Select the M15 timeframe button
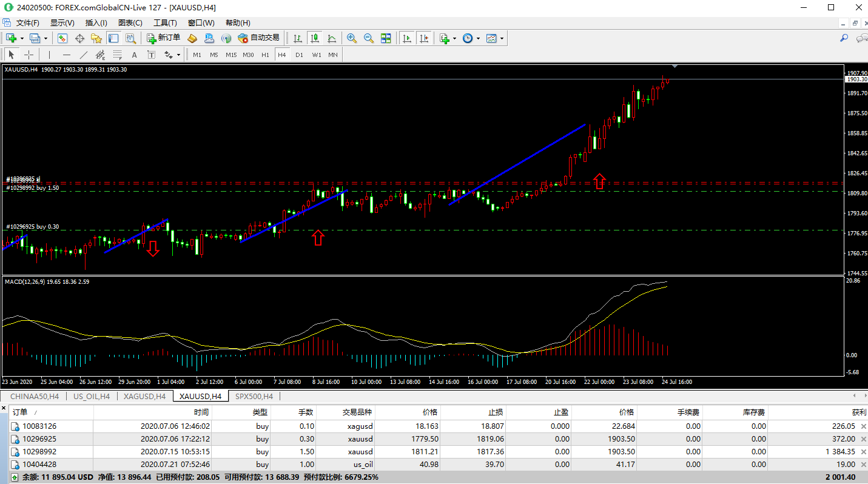This screenshot has width=868, height=484. [231, 55]
